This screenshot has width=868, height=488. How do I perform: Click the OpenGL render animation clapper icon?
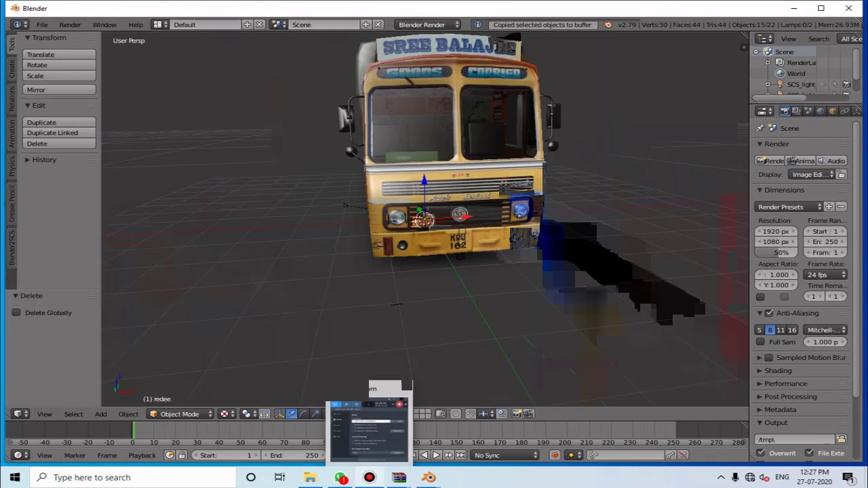(x=528, y=414)
